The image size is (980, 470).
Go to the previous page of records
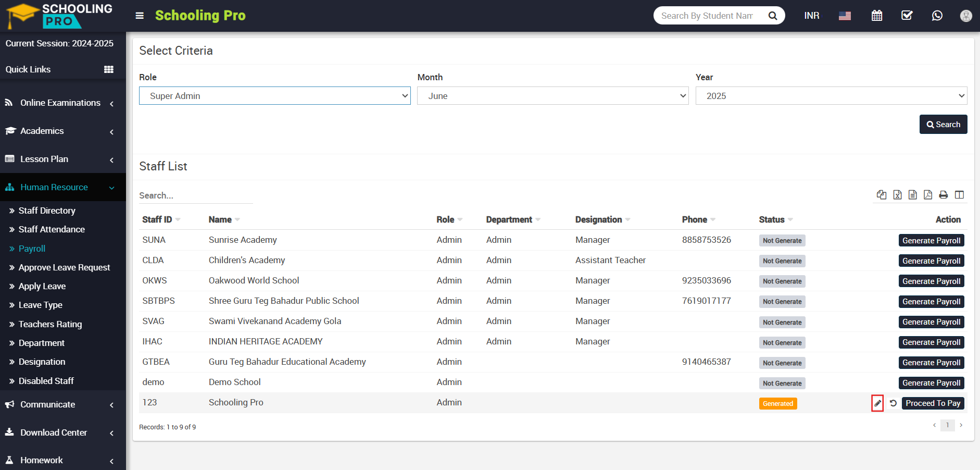934,425
